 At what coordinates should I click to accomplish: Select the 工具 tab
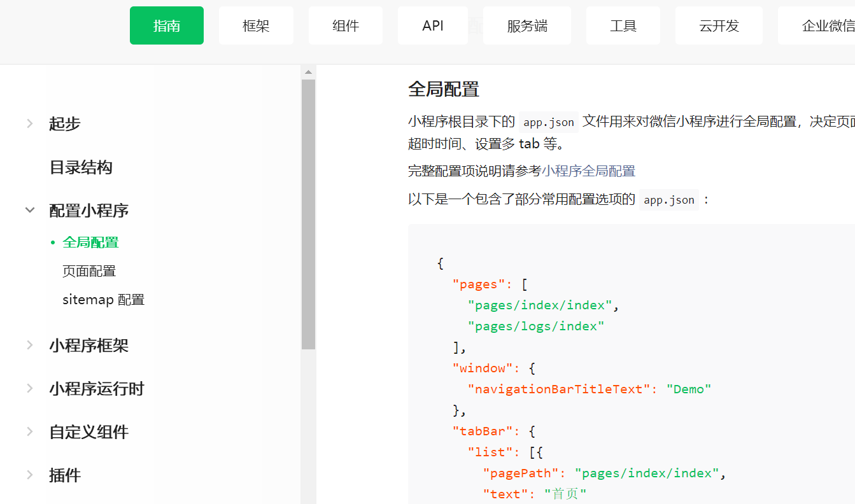623,25
